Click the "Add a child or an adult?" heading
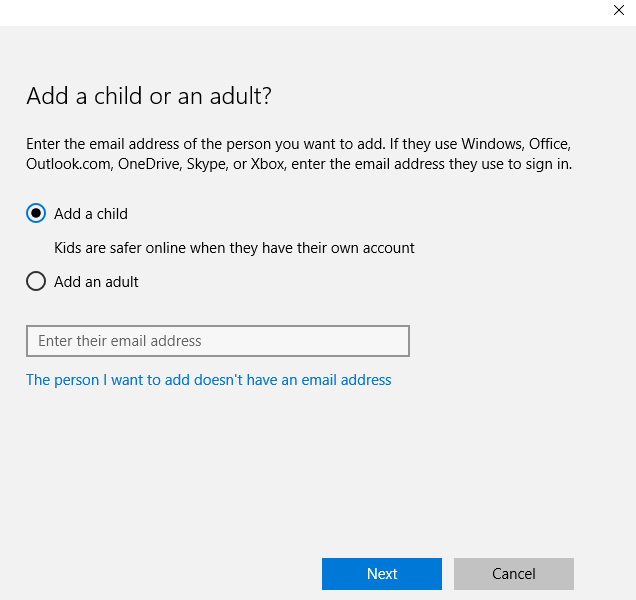 (149, 96)
